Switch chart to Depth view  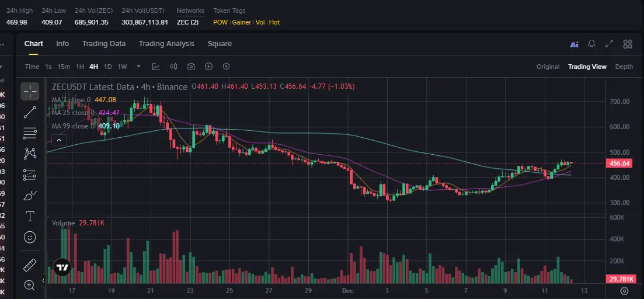coord(624,67)
